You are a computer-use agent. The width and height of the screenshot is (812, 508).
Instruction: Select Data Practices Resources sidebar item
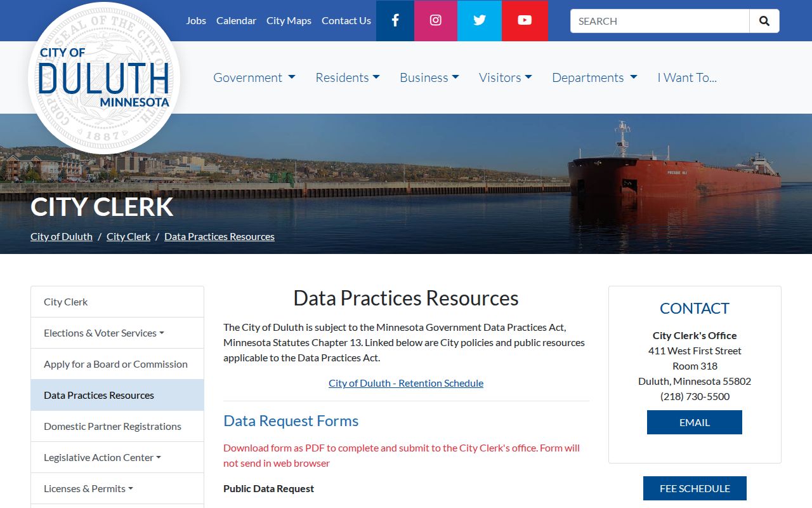click(117, 395)
